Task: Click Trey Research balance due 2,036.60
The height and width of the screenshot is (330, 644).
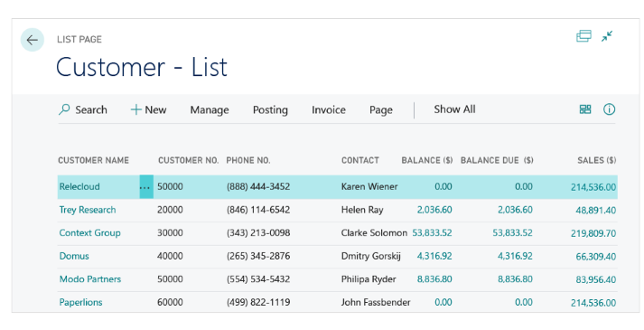Action: pyautogui.click(x=515, y=210)
